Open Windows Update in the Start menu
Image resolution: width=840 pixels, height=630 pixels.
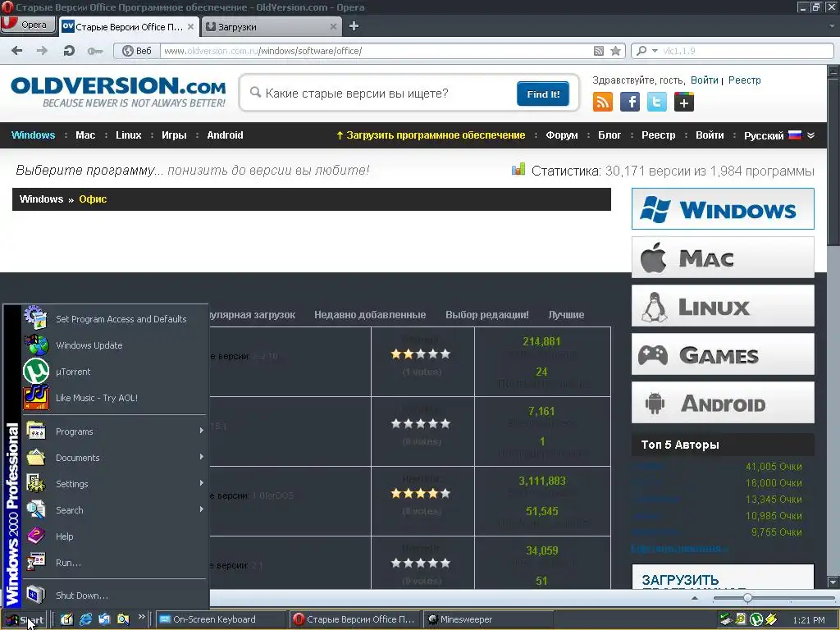point(115,345)
